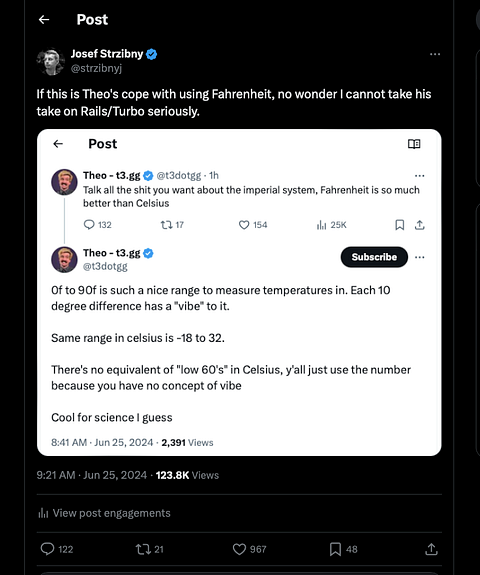Click the Subscribe button in embedded post

pos(374,257)
